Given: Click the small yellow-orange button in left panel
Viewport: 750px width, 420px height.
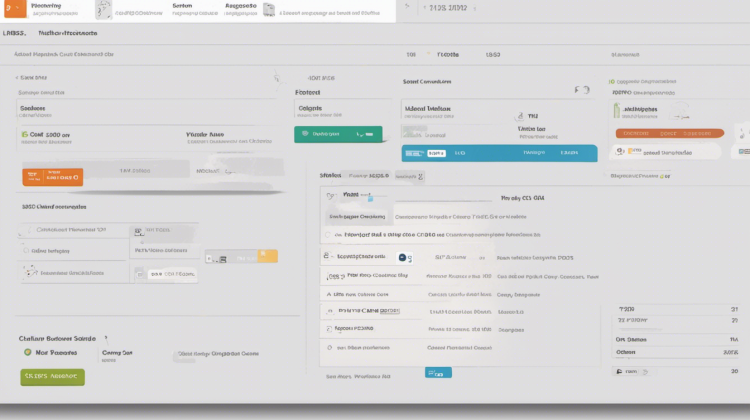Looking at the screenshot, I should pos(268,256).
